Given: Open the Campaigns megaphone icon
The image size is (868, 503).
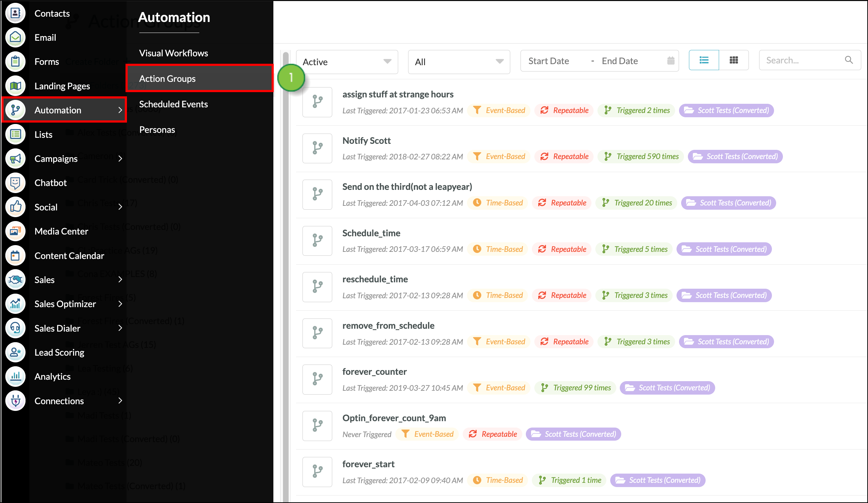Looking at the screenshot, I should pos(15,158).
